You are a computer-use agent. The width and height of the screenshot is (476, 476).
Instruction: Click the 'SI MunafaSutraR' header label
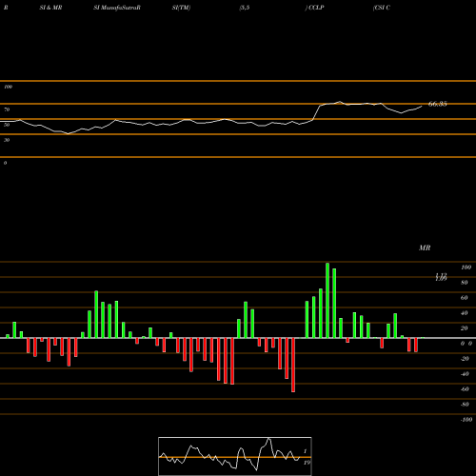point(117,8)
